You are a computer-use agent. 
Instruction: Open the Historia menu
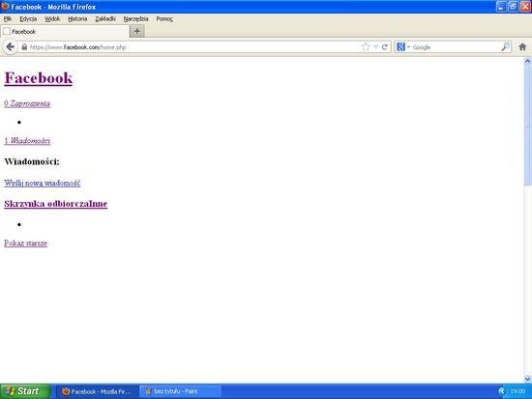[77, 19]
